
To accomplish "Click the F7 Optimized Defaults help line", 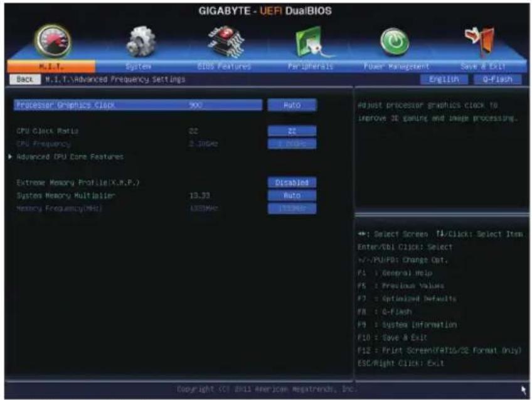I will (x=407, y=299).
